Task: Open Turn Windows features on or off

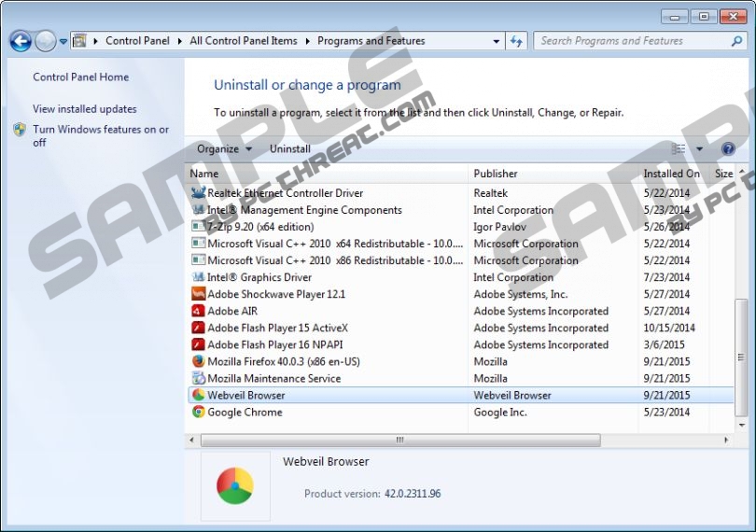Action: (x=101, y=135)
